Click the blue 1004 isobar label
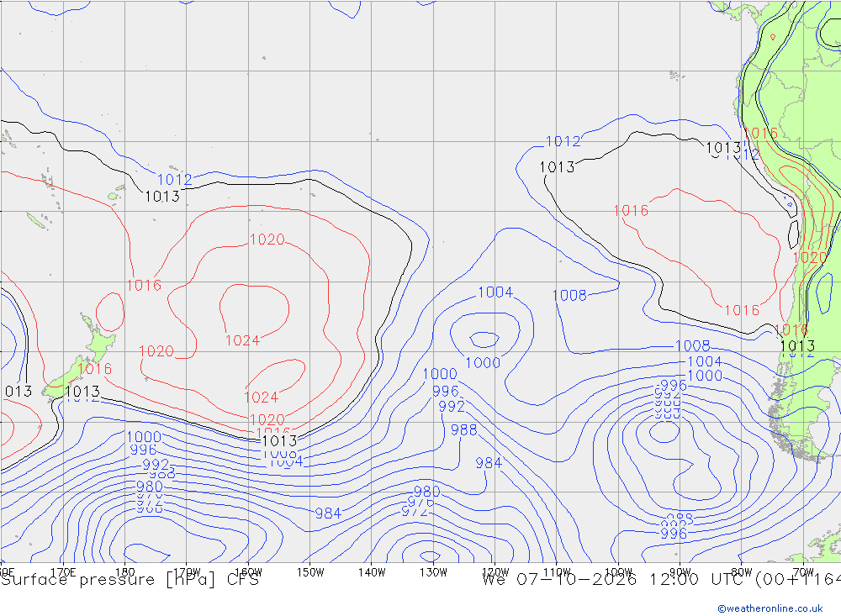 (495, 292)
